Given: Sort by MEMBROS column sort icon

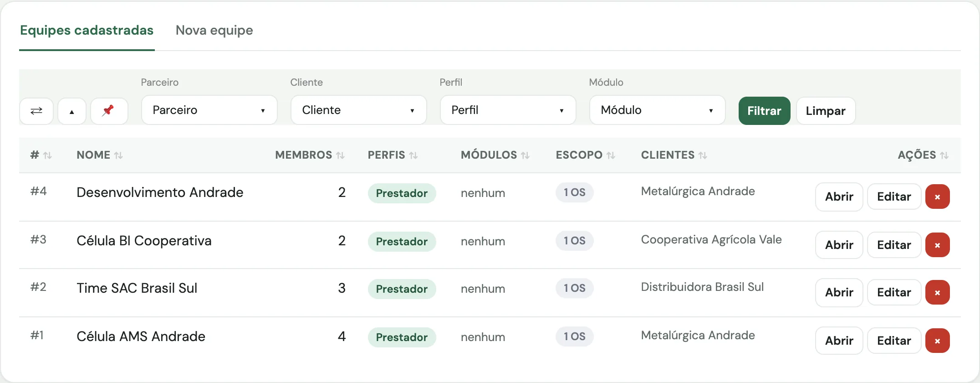Looking at the screenshot, I should (340, 155).
